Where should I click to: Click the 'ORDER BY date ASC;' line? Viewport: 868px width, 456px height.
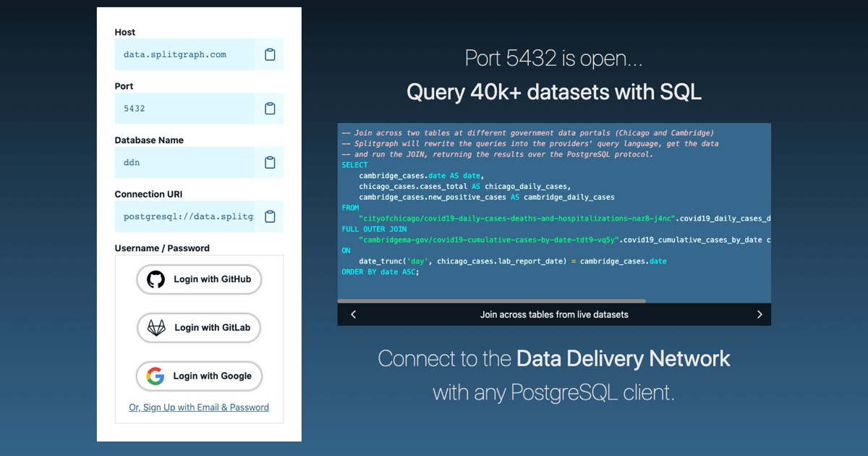click(x=380, y=271)
